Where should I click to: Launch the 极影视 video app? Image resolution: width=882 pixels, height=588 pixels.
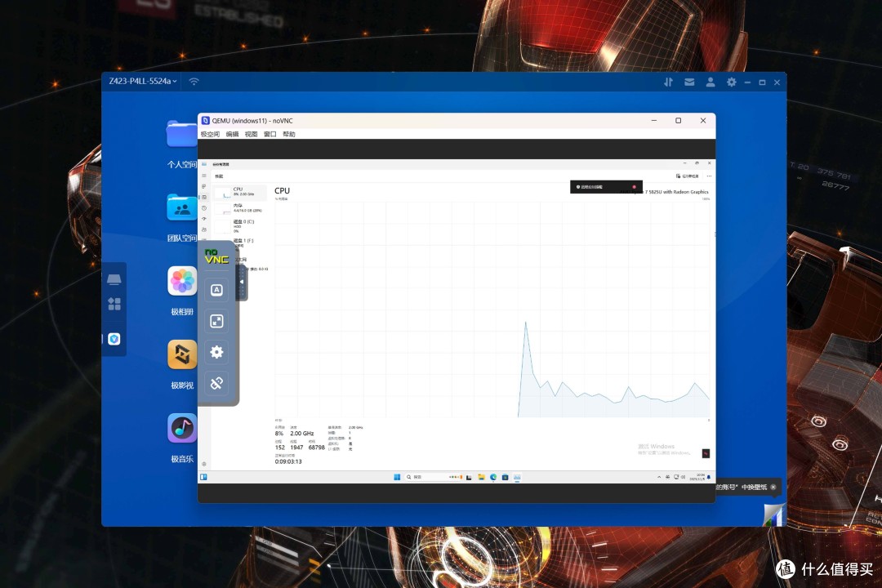[x=182, y=354]
